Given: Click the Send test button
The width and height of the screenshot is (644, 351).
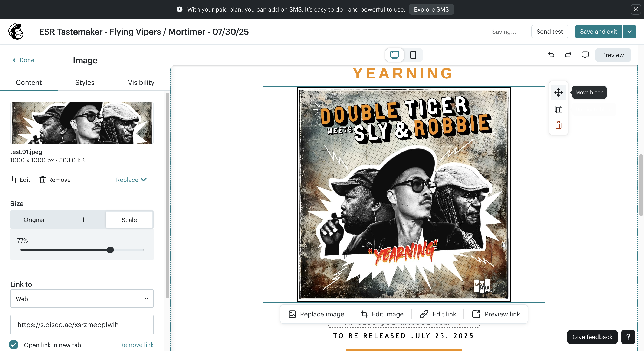Looking at the screenshot, I should [x=549, y=32].
